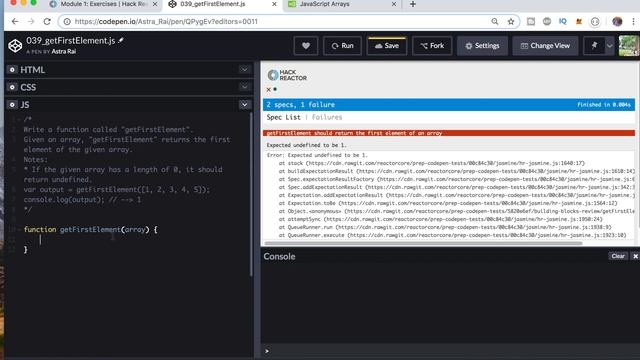Switch to Module 1: Exercises browser tab
The image size is (640, 360).
104,4
